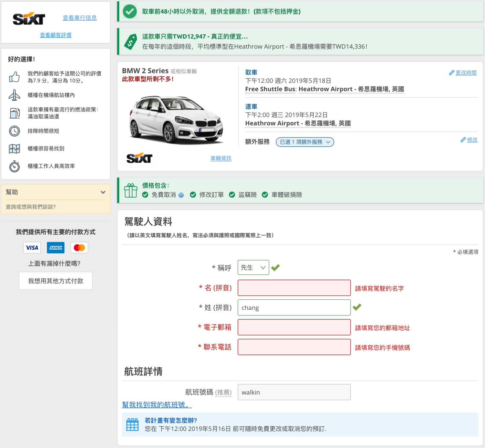
Task: Click the 修改 extras edit link
Action: pos(472,140)
